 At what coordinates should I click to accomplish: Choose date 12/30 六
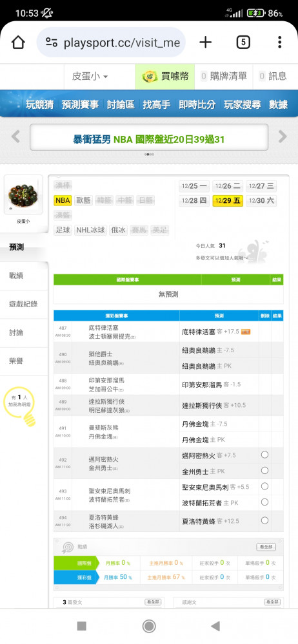(261, 201)
